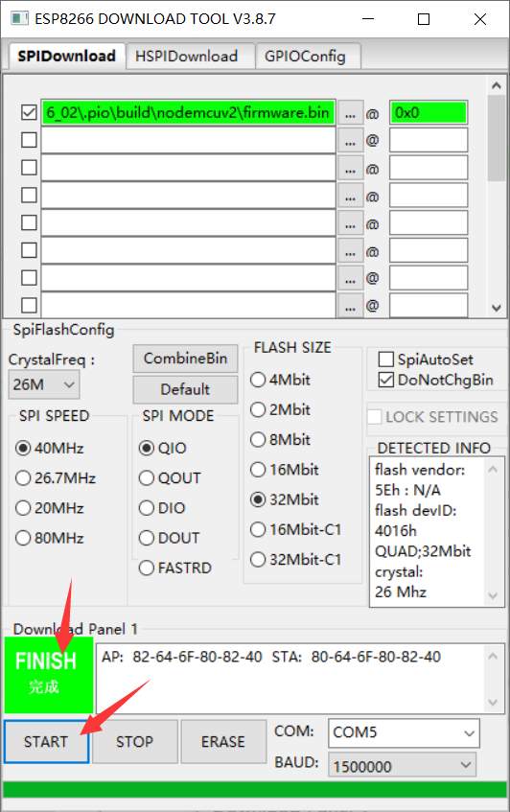Uncheck the firmware.bin file checkbox

coord(29,112)
